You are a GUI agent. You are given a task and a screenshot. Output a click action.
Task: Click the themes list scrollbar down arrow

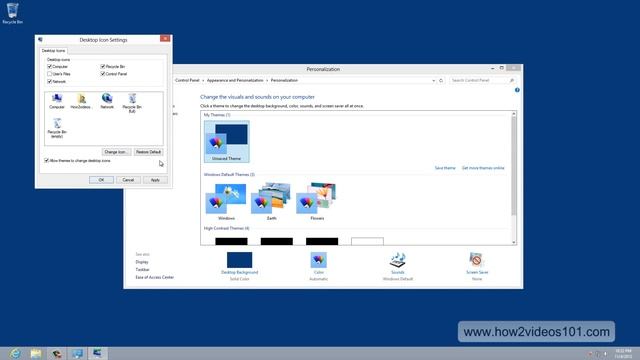(514, 242)
